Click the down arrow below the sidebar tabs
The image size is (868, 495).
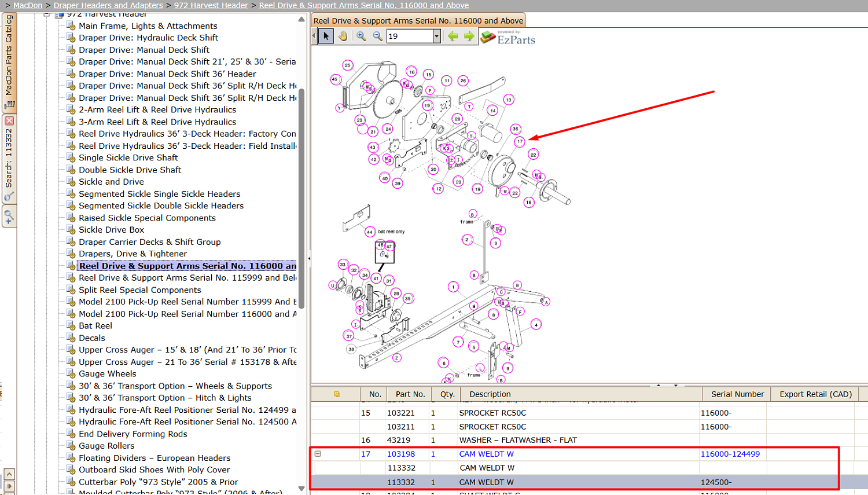point(9,486)
